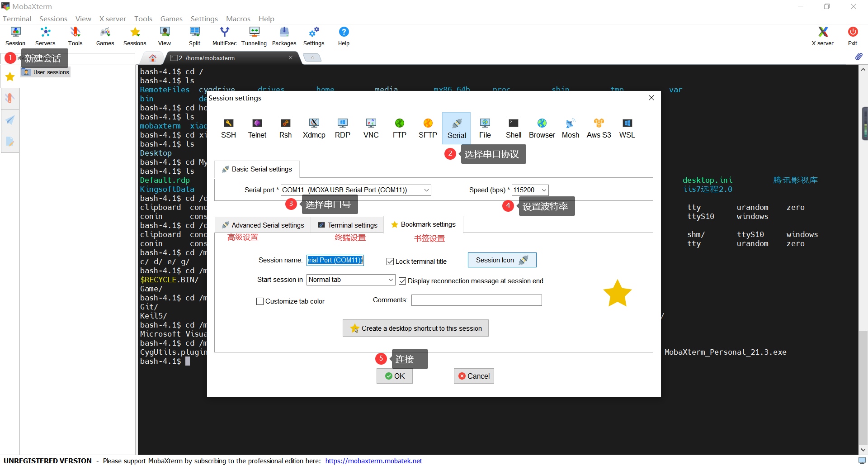
Task: Switch to Bookmark settings tab
Action: click(x=424, y=224)
